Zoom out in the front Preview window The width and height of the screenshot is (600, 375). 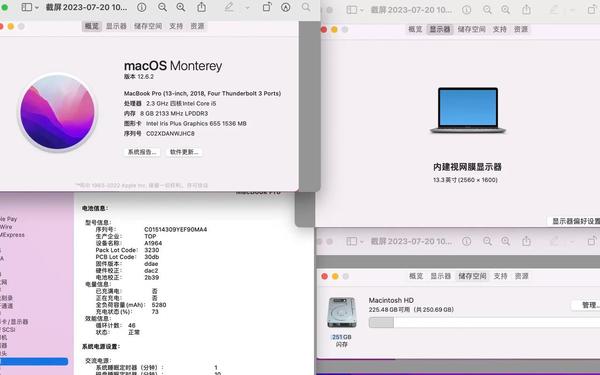click(x=162, y=7)
